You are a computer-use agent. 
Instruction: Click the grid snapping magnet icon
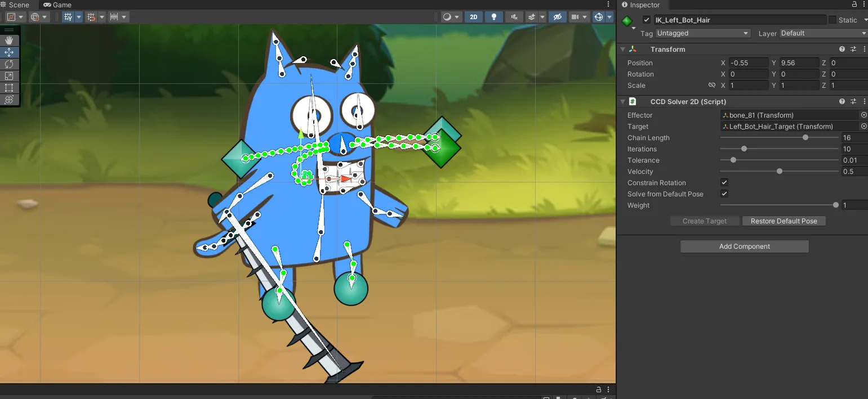(91, 17)
